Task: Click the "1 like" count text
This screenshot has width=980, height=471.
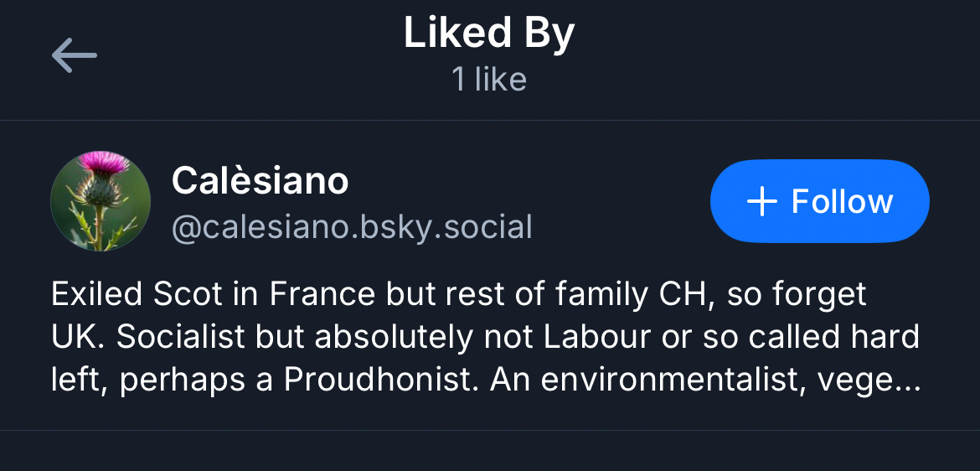Action: [489, 80]
